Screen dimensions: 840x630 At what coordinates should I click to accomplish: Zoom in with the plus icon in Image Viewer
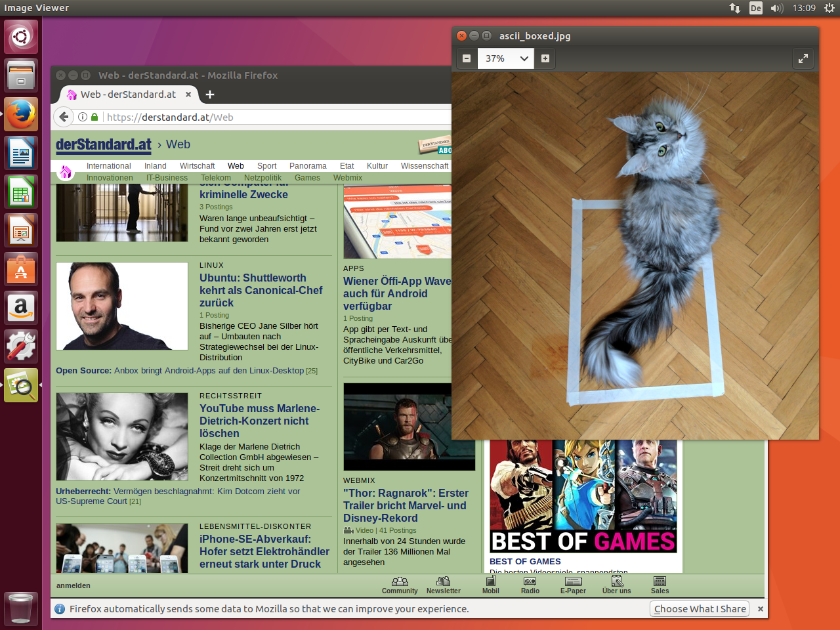(x=544, y=58)
